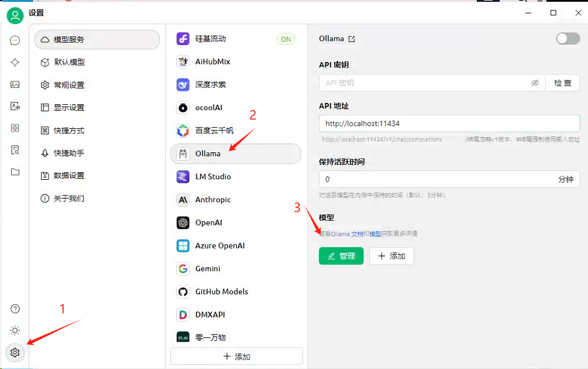The image size is (588, 369).
Task: Select the 硅基流动 provider icon
Action: click(x=183, y=38)
